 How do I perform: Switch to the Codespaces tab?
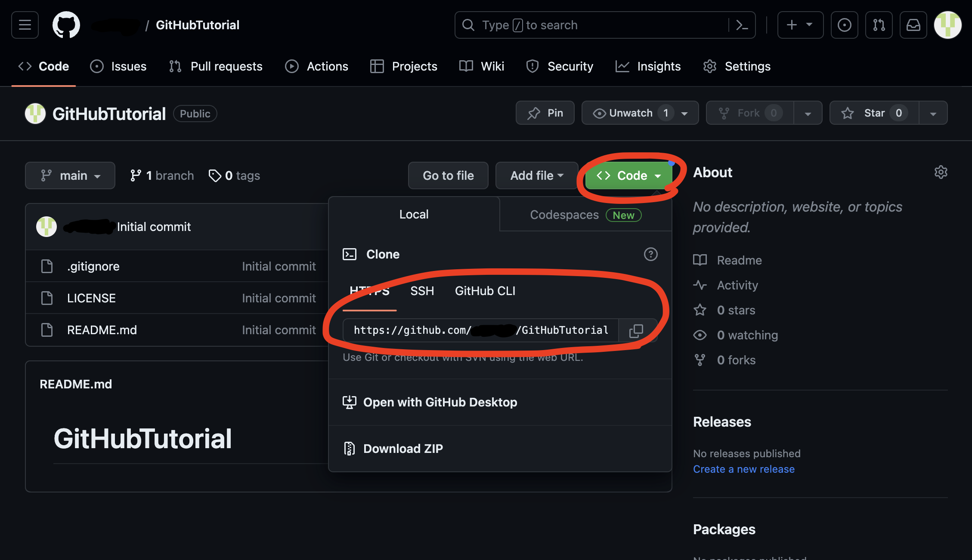[585, 215]
